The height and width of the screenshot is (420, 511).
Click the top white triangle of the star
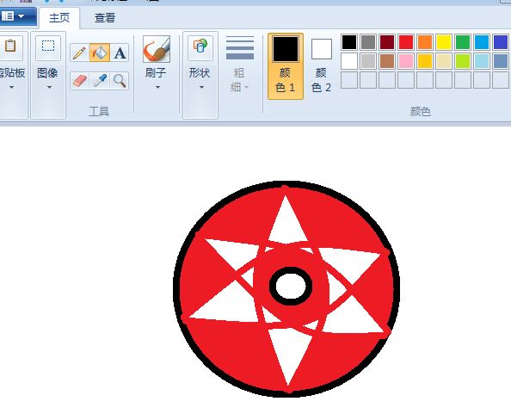(286, 224)
